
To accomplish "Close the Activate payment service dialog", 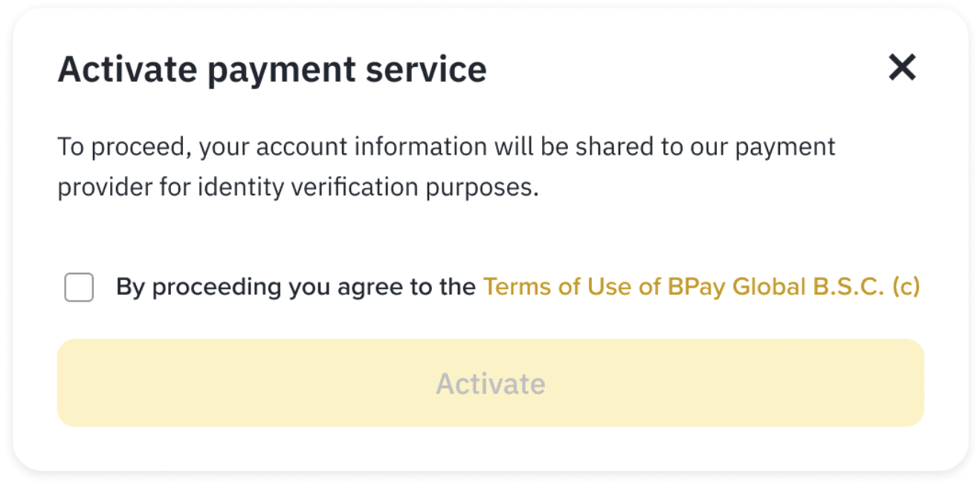I will coord(902,68).
